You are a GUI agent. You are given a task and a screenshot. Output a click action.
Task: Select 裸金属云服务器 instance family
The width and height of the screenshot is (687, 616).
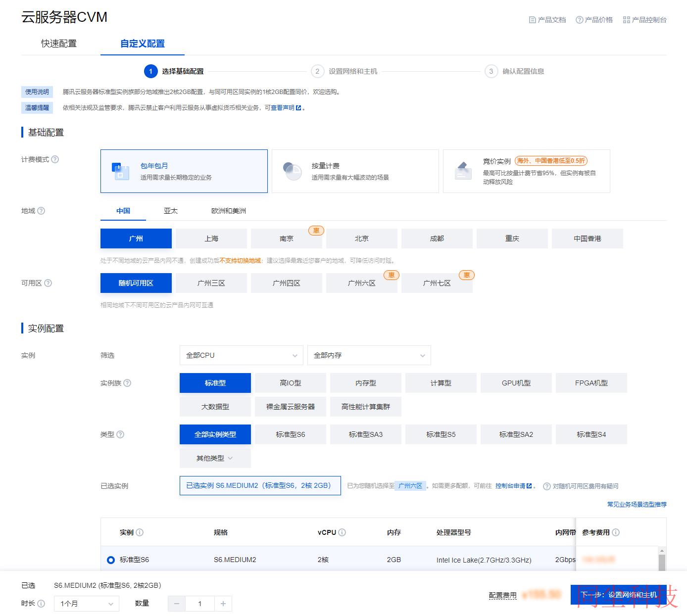(x=291, y=407)
